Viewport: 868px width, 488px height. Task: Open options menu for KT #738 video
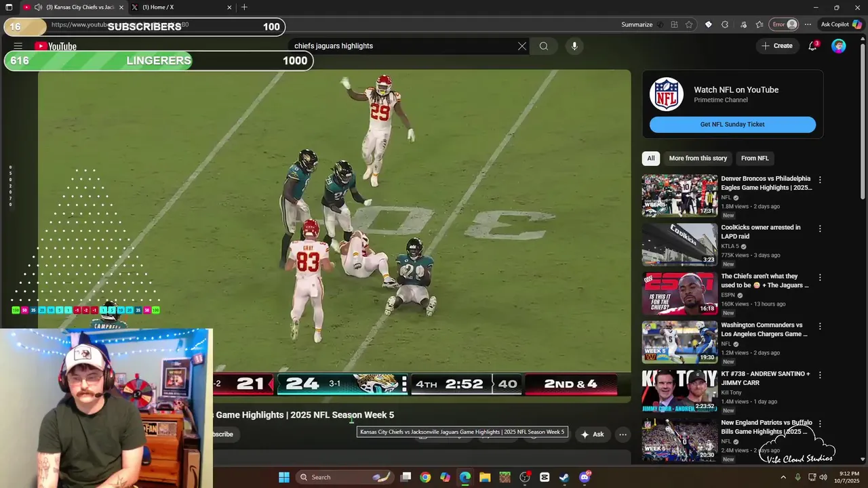pos(820,375)
